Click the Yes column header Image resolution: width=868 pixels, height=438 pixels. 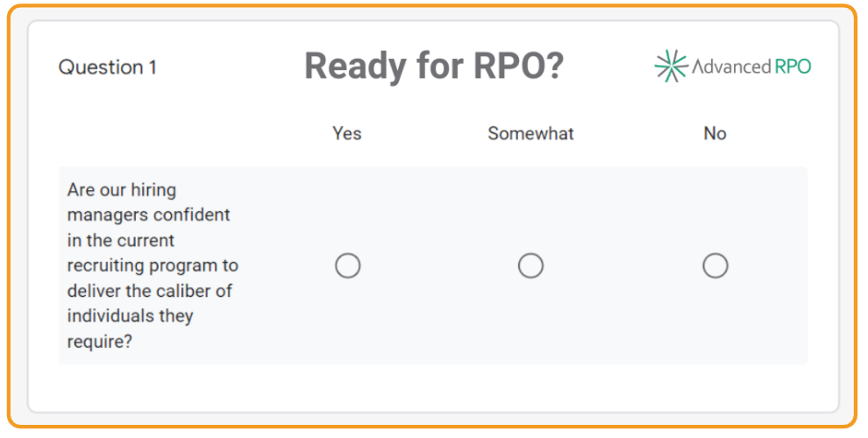(x=347, y=133)
